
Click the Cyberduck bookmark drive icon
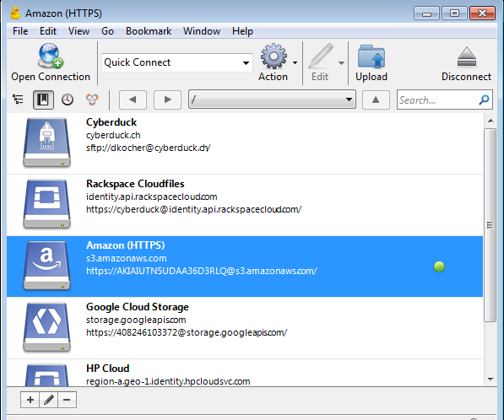[x=47, y=143]
